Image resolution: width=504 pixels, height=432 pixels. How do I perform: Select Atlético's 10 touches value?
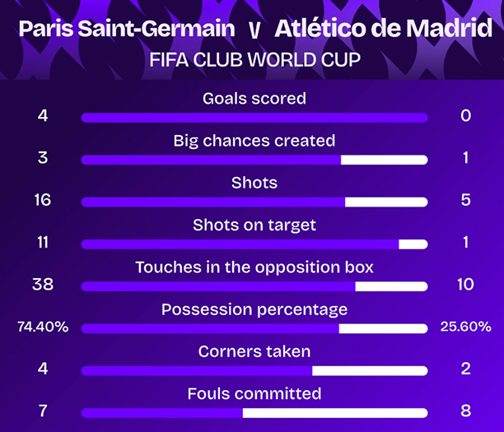[466, 284]
